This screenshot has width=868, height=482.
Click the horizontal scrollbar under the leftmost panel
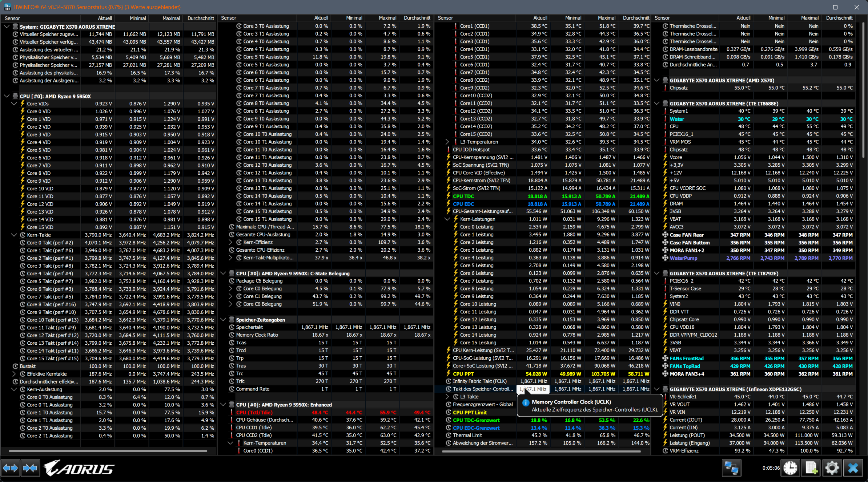[x=108, y=451]
